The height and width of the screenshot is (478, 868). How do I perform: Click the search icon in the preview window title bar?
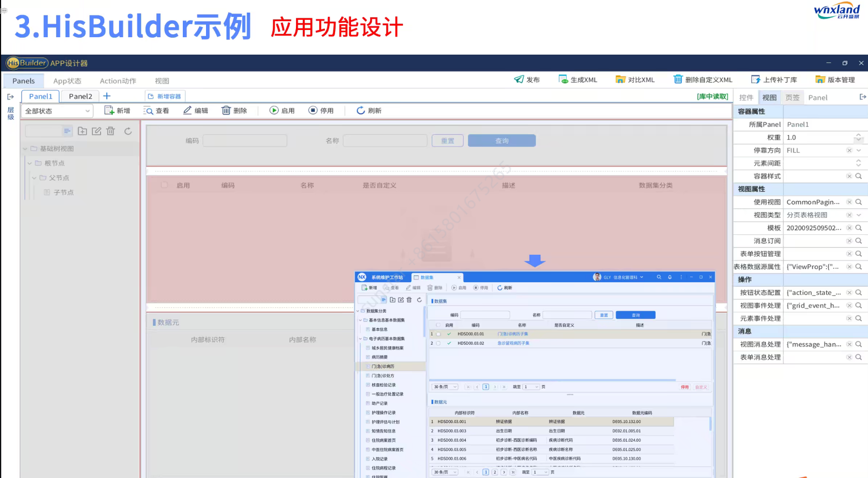pyautogui.click(x=659, y=277)
